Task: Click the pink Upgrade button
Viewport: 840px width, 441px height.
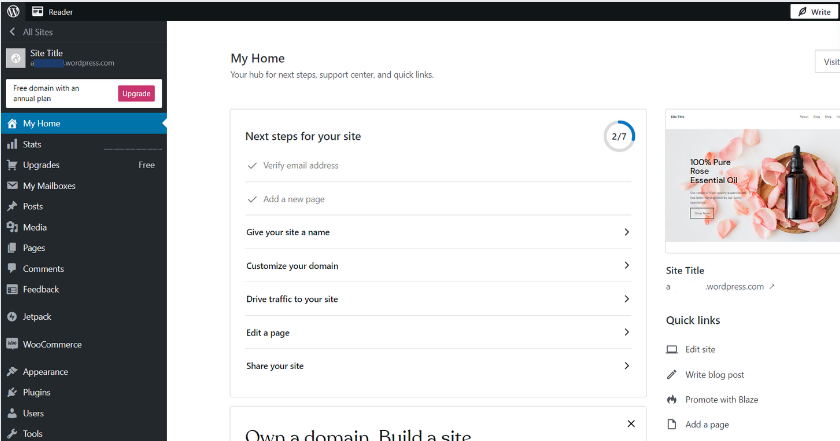Action: [136, 93]
